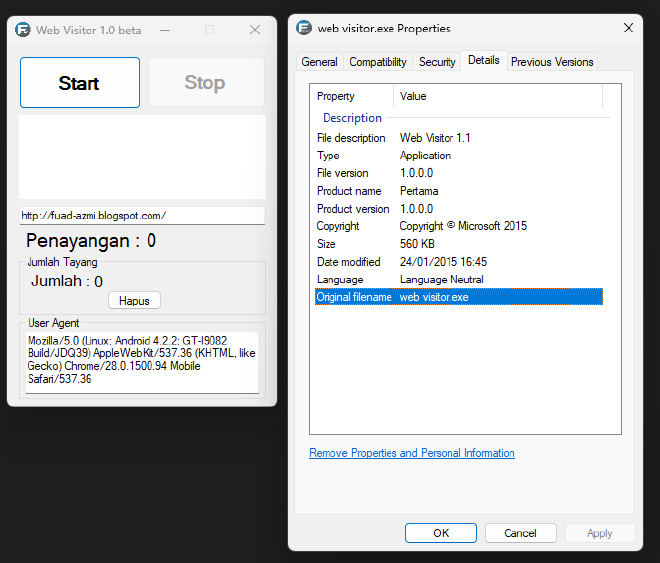This screenshot has width=660, height=563.
Task: Click the Hapus button
Action: click(x=134, y=300)
